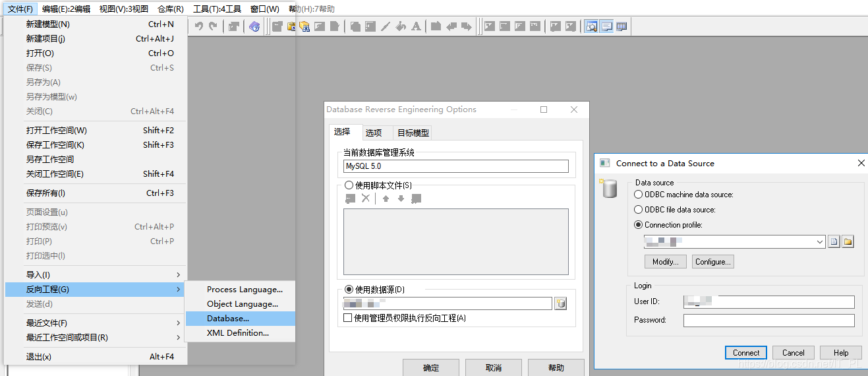Select Object Language... submenu entry
868x376 pixels.
tap(240, 303)
